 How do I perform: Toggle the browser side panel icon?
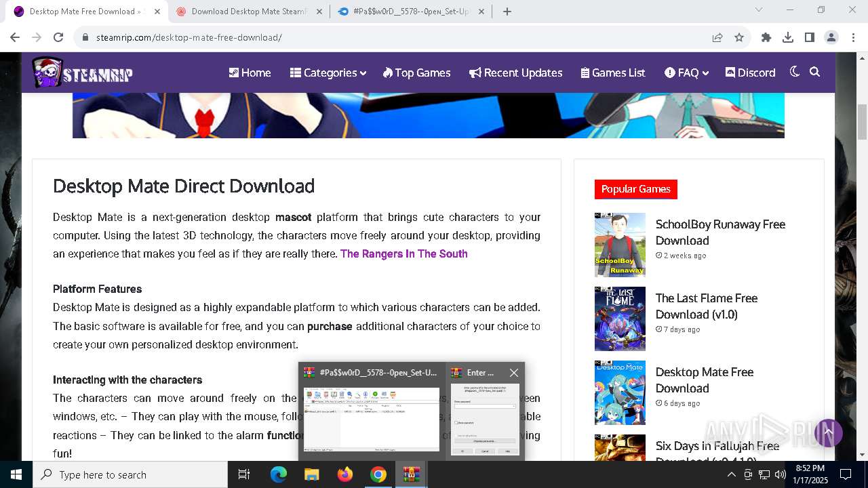coord(810,38)
